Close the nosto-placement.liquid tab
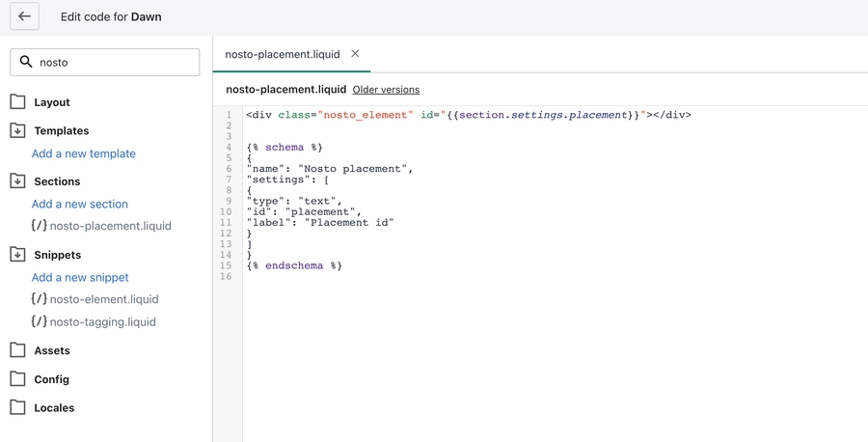Viewport: 868px width, 442px height. pos(355,54)
